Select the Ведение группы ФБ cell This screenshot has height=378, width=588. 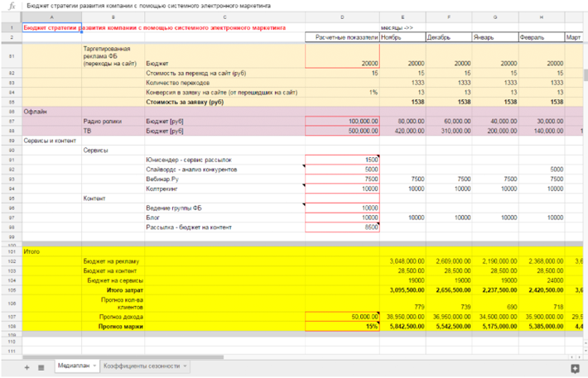coord(224,208)
